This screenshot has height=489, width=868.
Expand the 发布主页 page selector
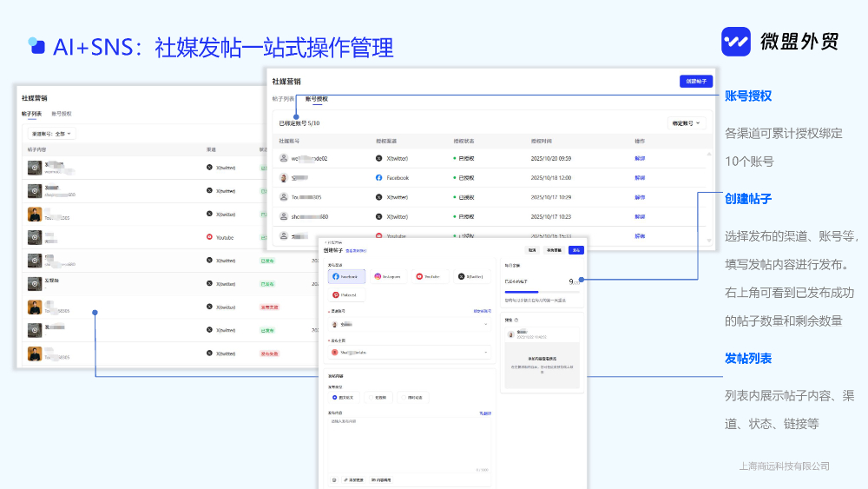(x=409, y=353)
